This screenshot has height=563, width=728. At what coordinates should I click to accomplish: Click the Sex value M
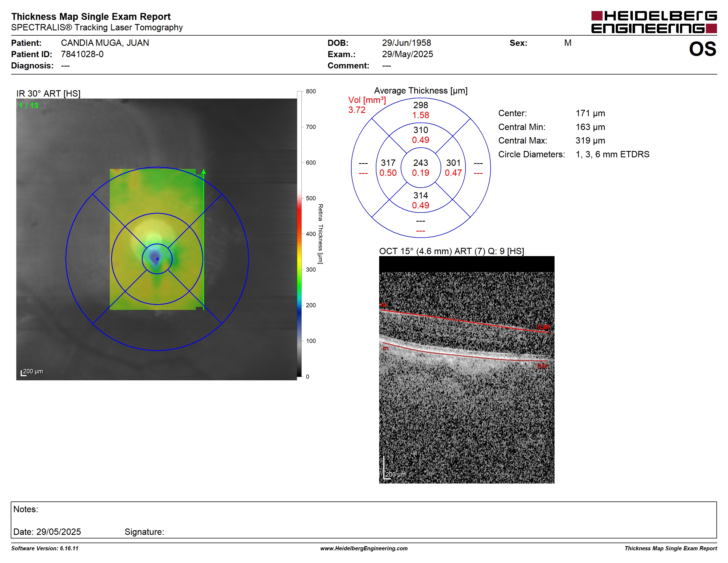(568, 43)
